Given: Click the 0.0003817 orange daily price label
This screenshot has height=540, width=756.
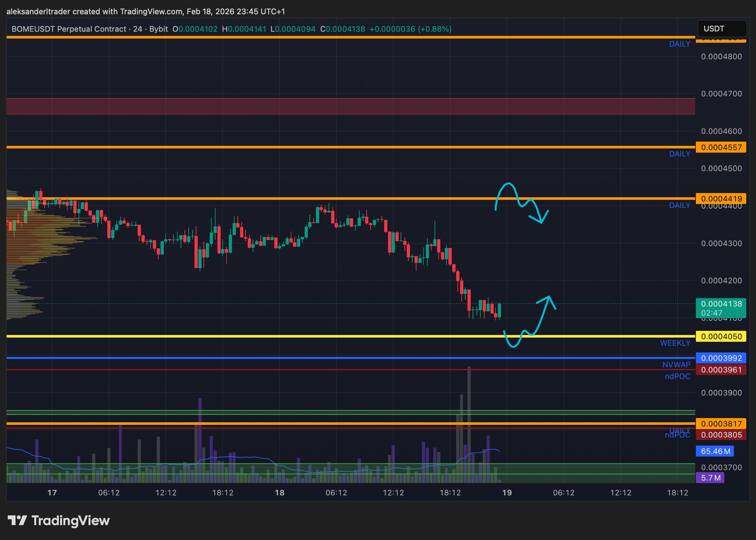Looking at the screenshot, I should pyautogui.click(x=721, y=424).
